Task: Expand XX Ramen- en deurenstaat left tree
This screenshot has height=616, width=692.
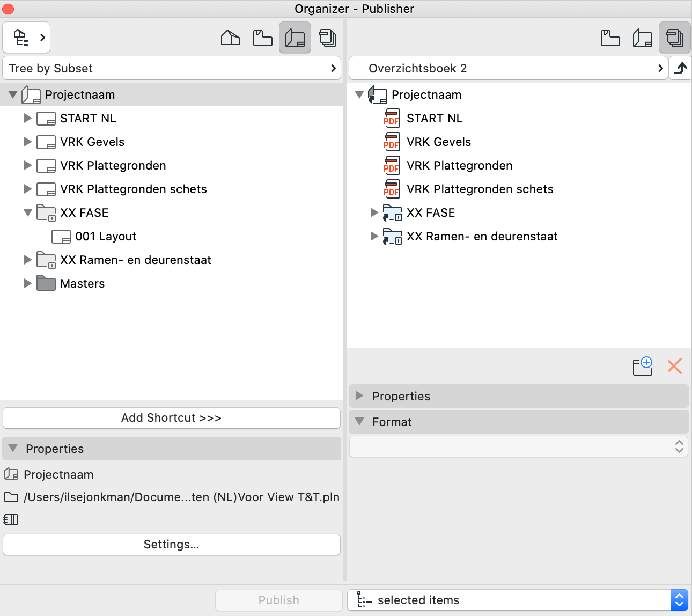Action: [x=28, y=260]
